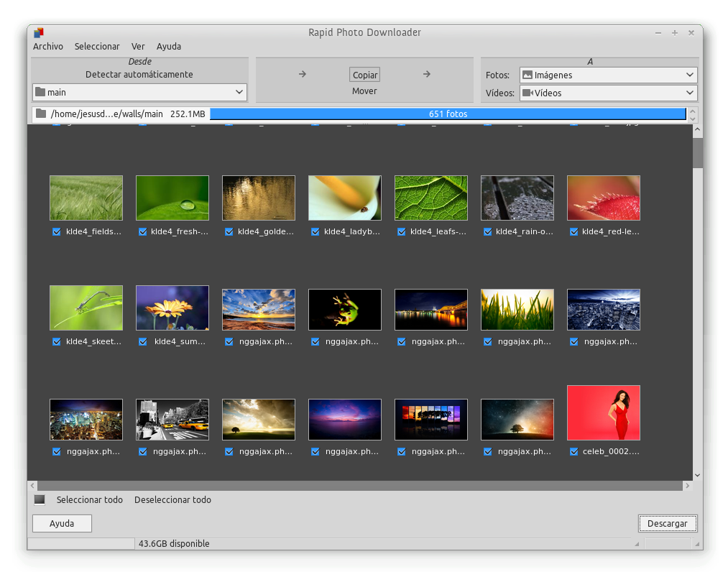Click the 651 fotos progress bar

[448, 113]
